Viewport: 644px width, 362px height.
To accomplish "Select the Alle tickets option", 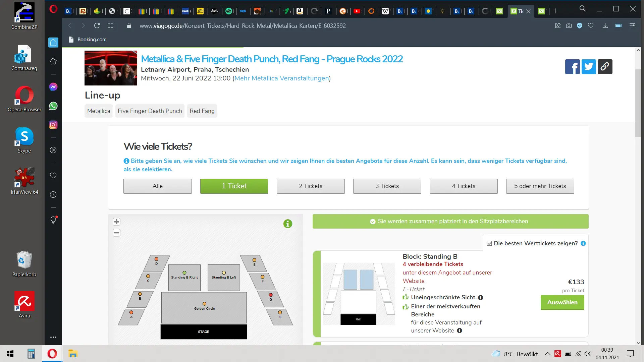I will (x=158, y=186).
